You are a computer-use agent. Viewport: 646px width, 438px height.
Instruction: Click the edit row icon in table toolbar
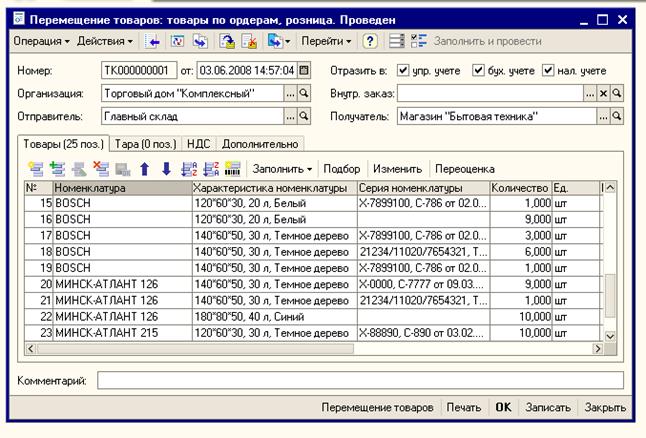[79, 169]
